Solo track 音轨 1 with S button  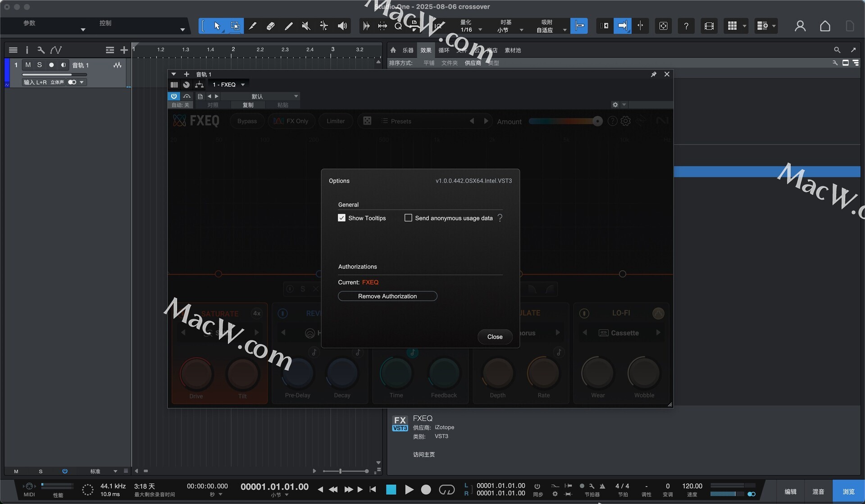(40, 65)
